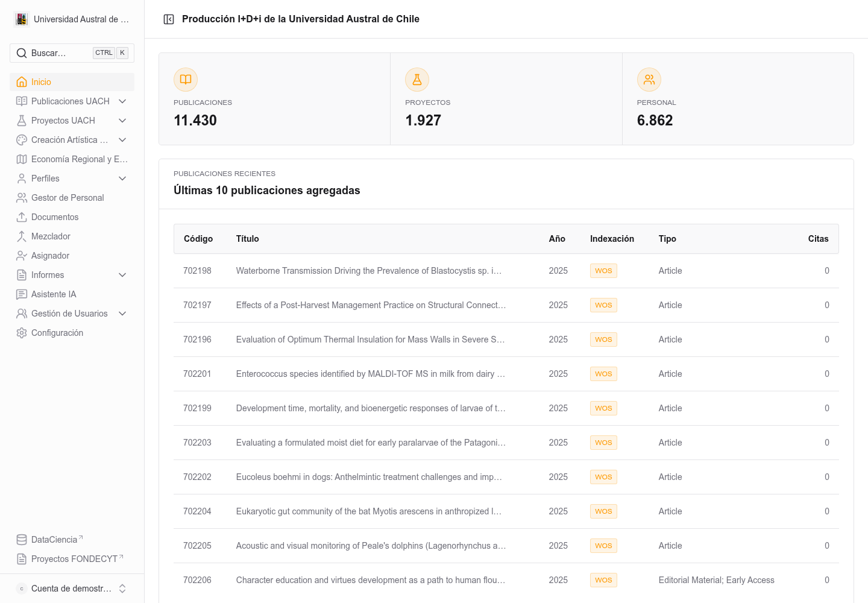
Task: Open Documentos menu item
Action: [x=72, y=217]
